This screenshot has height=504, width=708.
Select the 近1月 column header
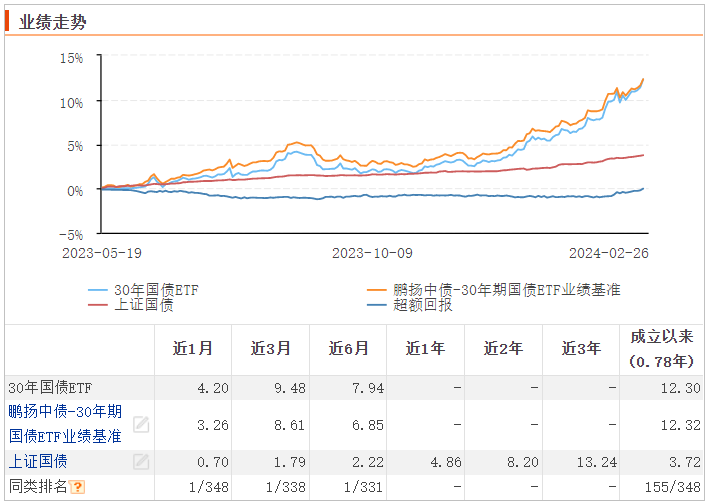(193, 349)
